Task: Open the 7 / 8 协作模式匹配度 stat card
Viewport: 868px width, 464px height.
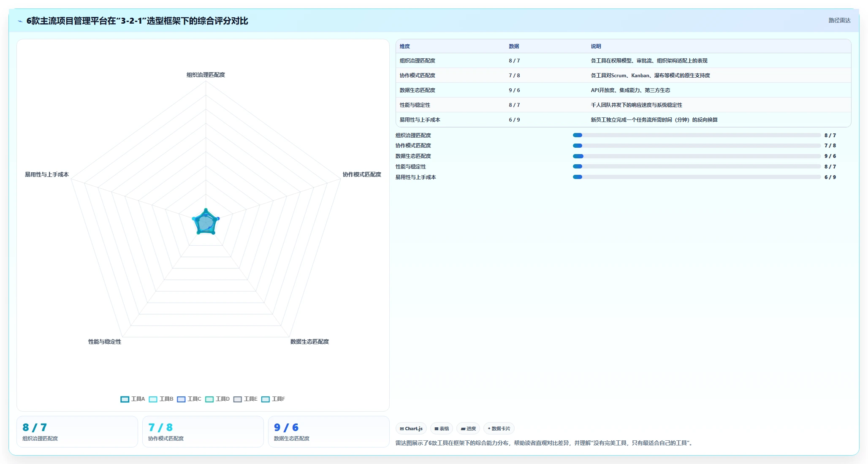Action: click(x=203, y=431)
